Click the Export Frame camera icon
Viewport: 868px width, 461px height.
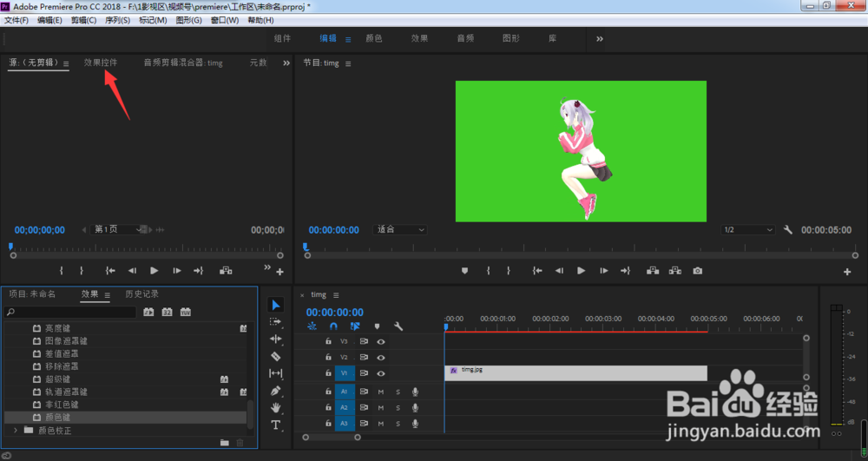[698, 271]
